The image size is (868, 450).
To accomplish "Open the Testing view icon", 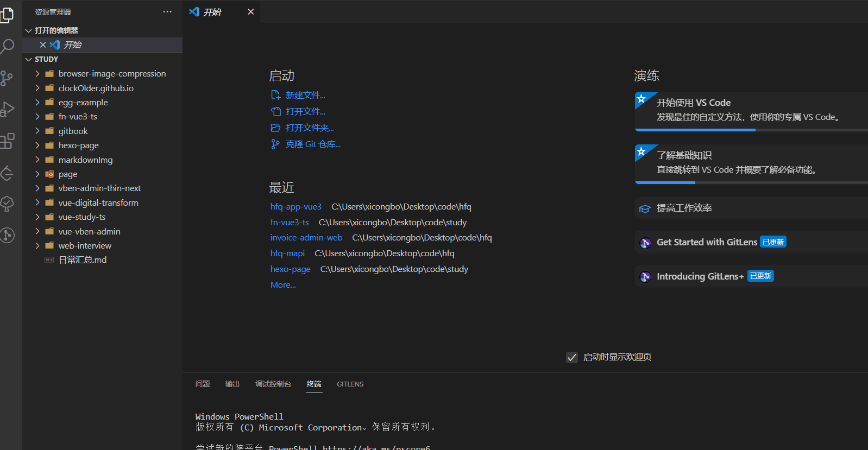I will (7, 204).
